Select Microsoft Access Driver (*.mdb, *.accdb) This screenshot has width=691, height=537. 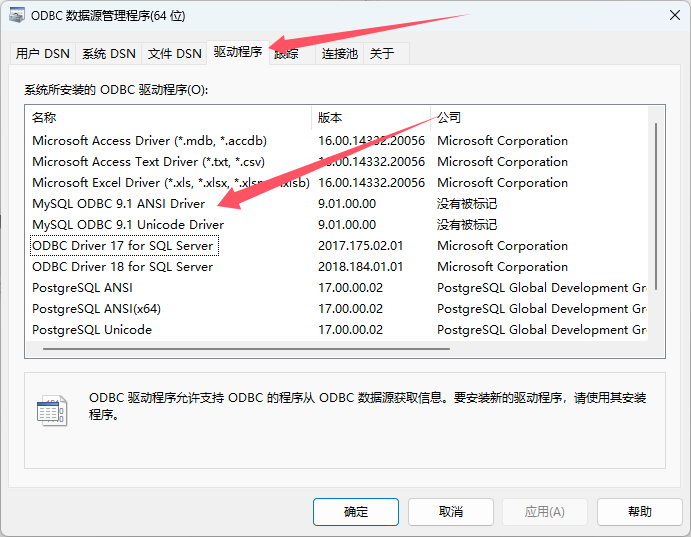(149, 141)
